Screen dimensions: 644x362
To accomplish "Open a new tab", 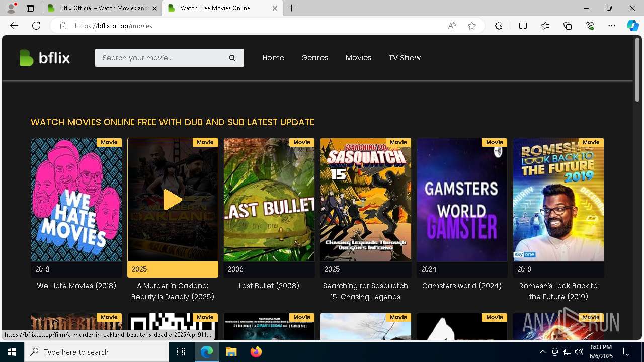I will (292, 8).
